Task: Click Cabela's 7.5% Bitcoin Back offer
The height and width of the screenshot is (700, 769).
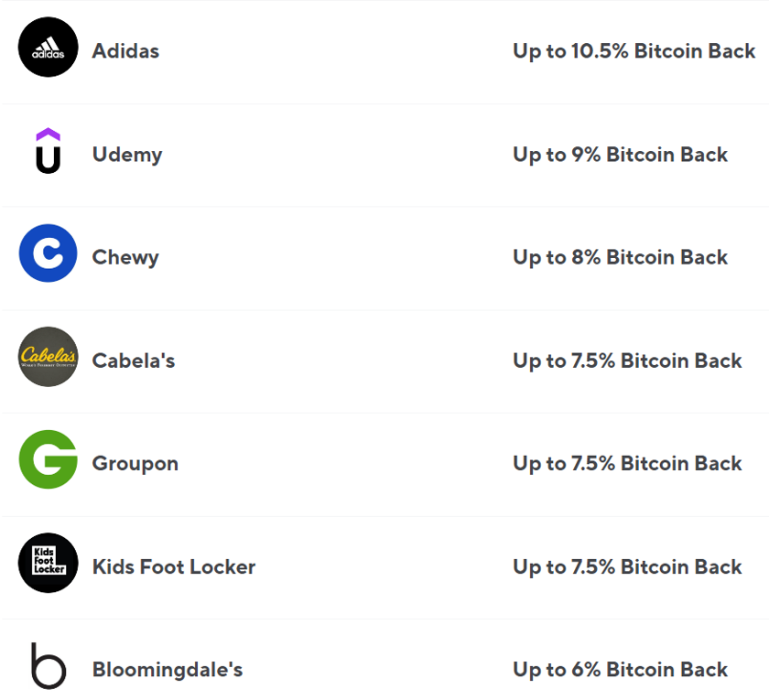Action: tap(627, 361)
